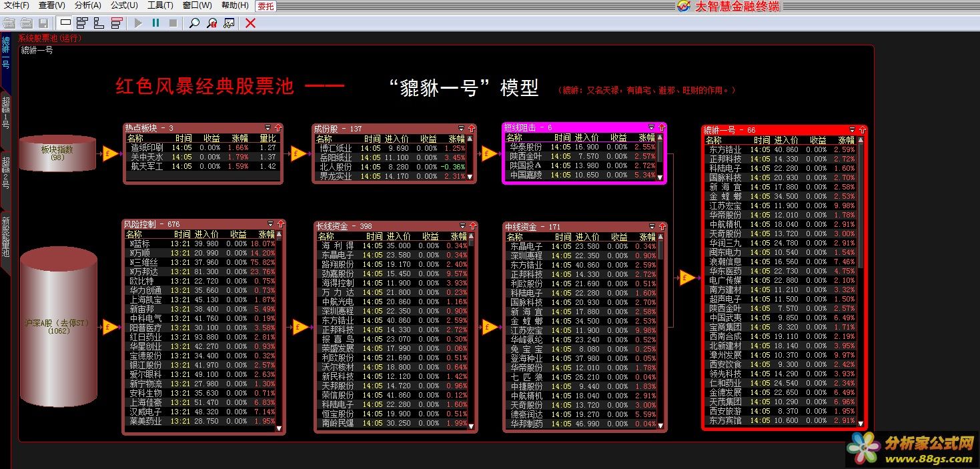Click the magnifier with red lock icon
980x469 pixels.
pyautogui.click(x=211, y=23)
